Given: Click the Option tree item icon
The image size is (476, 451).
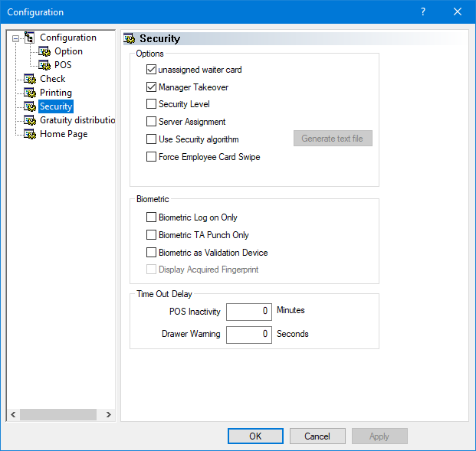Looking at the screenshot, I should (44, 51).
